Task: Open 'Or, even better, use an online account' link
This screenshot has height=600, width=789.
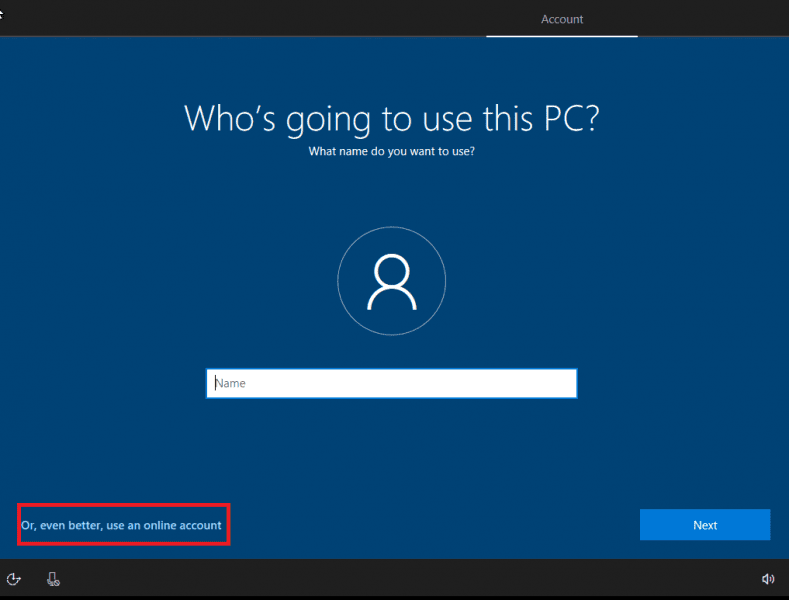Action: (x=121, y=525)
